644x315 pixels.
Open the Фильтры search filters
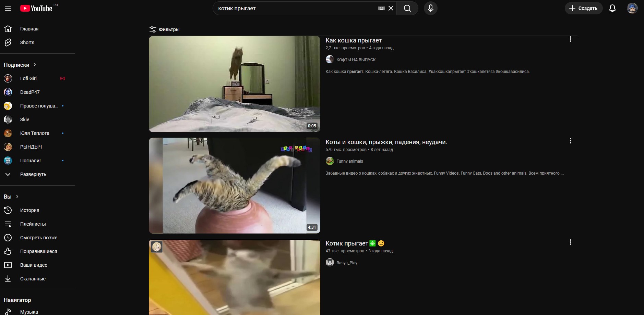(164, 29)
